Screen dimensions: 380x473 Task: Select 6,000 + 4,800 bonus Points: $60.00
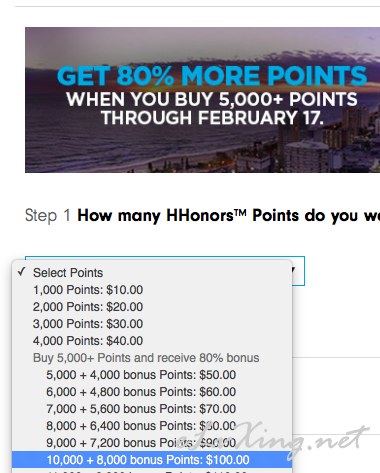[x=152, y=392]
